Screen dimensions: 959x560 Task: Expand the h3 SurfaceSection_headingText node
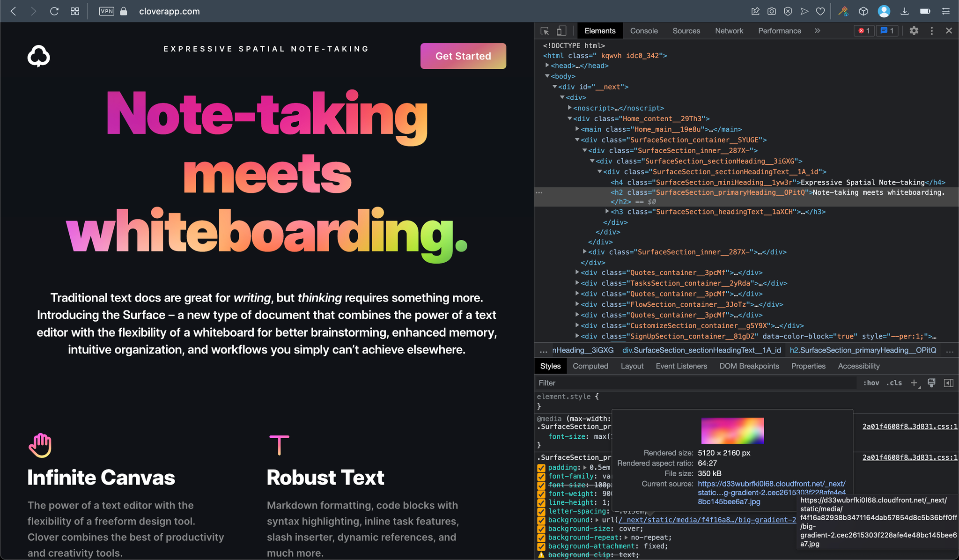pyautogui.click(x=607, y=212)
